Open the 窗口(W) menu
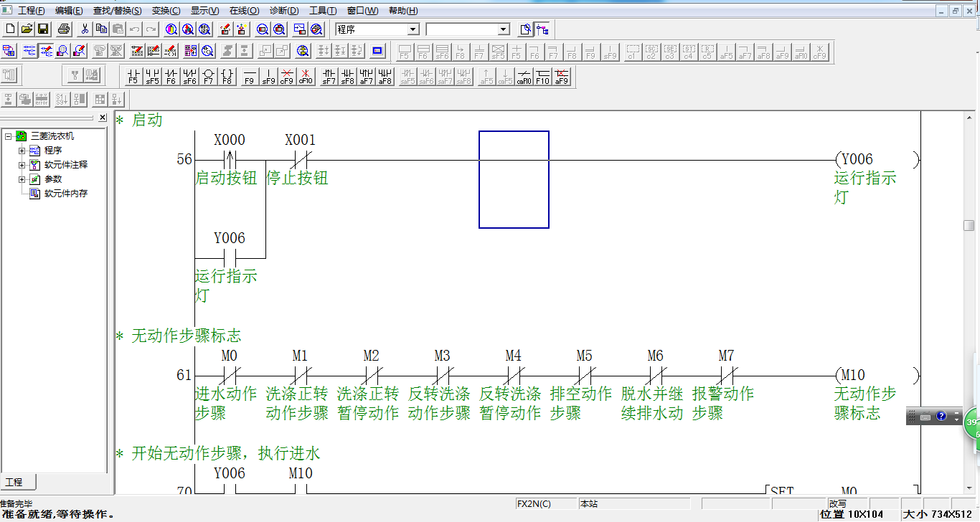This screenshot has width=980, height=522. point(362,11)
